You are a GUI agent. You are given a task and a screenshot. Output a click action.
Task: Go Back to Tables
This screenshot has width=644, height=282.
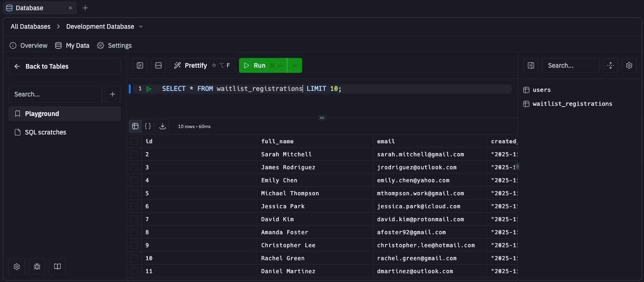[42, 66]
